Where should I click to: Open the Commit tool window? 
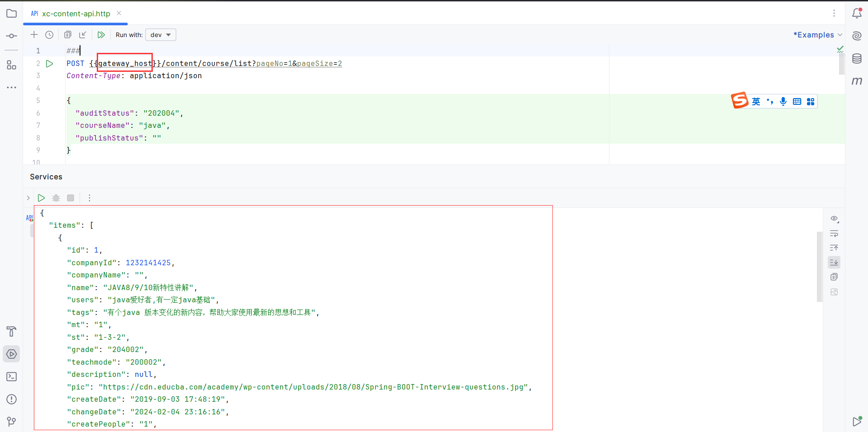(x=12, y=36)
